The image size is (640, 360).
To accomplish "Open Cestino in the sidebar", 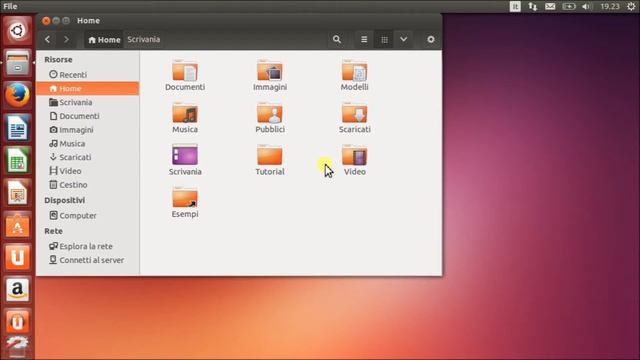I will pyautogui.click(x=88, y=185).
